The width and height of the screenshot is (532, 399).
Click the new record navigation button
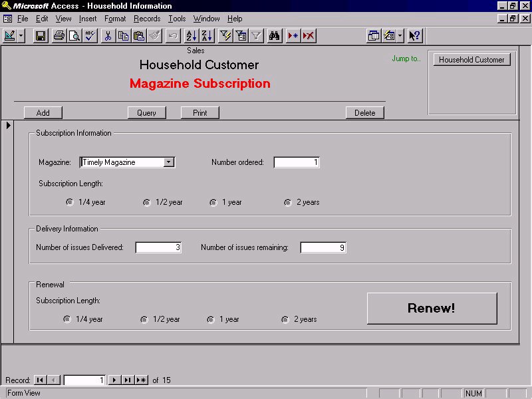[142, 380]
